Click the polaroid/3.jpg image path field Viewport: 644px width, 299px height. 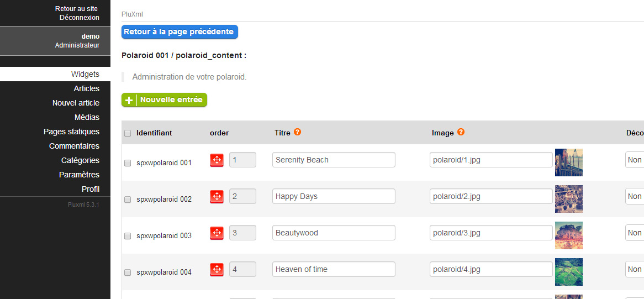(x=491, y=233)
